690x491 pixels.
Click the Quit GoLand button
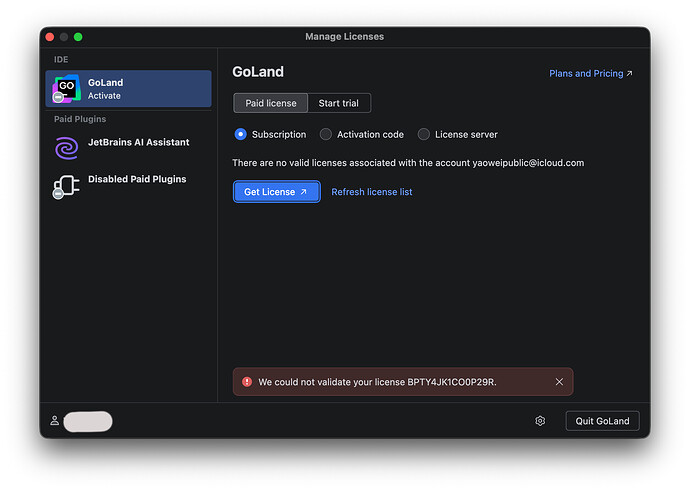point(602,421)
